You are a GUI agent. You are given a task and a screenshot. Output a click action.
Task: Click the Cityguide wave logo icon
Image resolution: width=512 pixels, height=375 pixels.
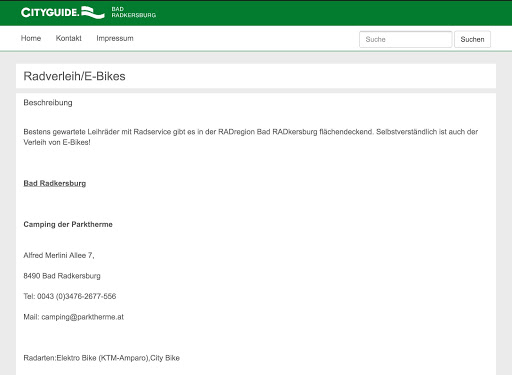tap(93, 12)
